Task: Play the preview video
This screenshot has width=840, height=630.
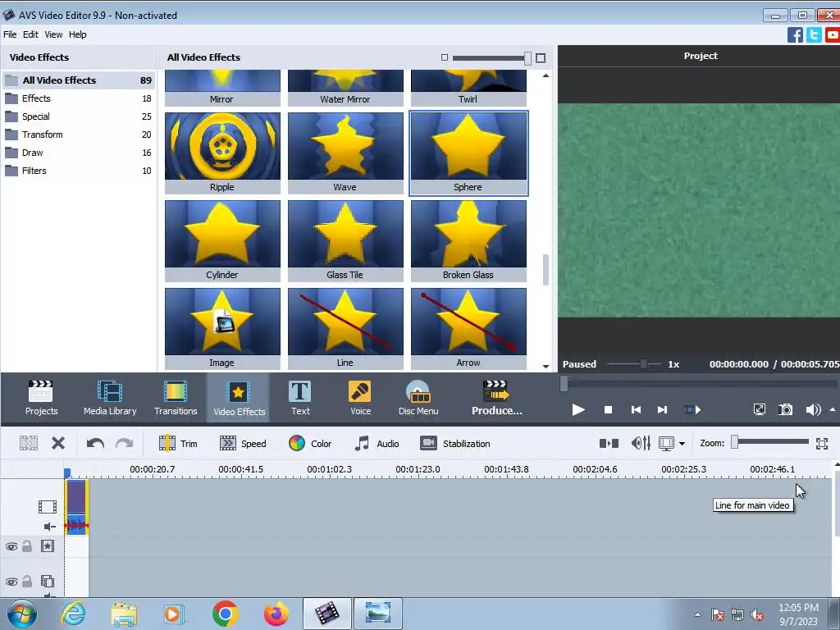Action: [578, 410]
